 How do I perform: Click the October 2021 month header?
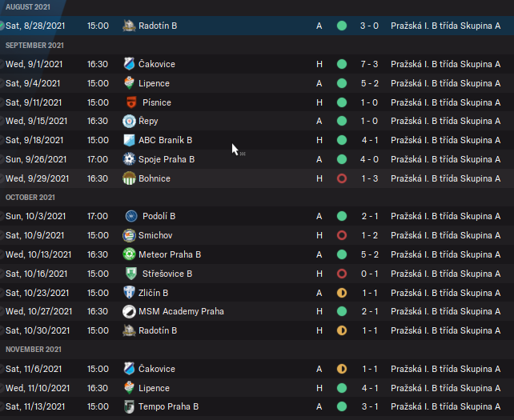[x=30, y=198]
